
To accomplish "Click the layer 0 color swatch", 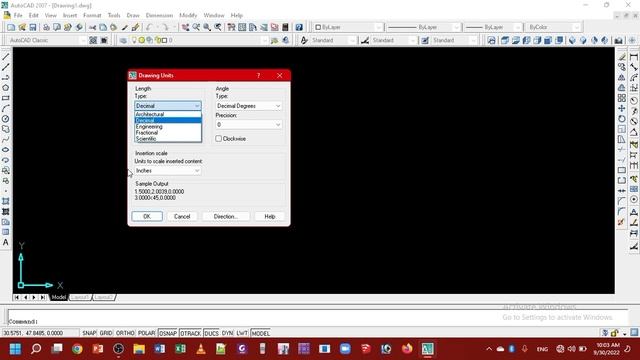I will 164,40.
